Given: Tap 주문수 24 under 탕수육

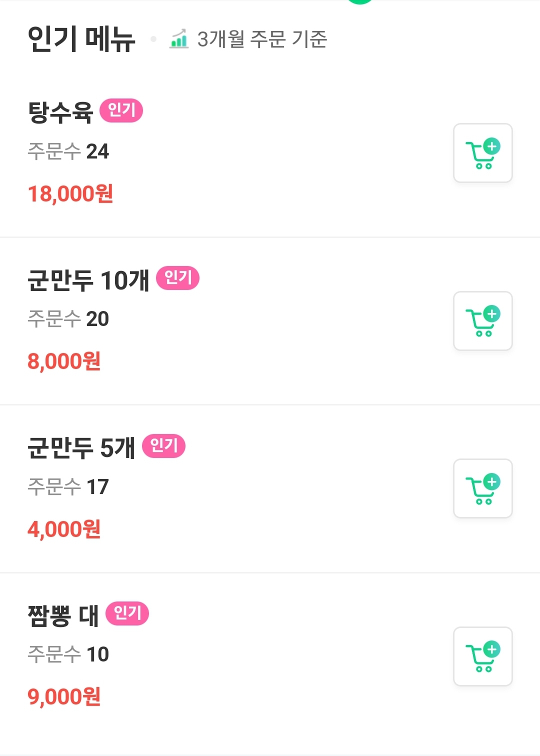Looking at the screenshot, I should click(68, 151).
